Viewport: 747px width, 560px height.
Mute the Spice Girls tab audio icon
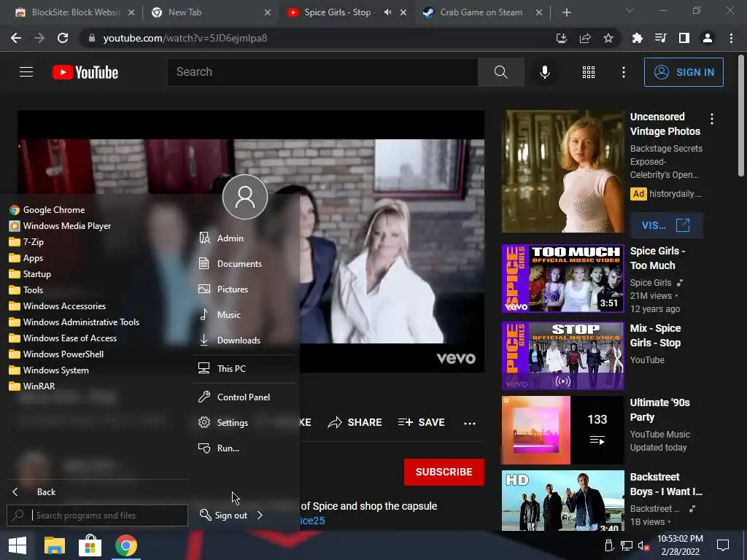point(388,12)
